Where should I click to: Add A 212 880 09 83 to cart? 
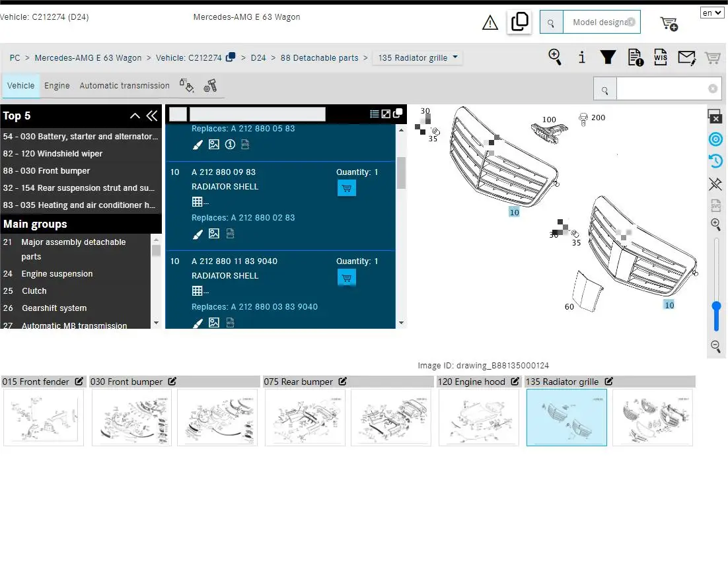(346, 188)
